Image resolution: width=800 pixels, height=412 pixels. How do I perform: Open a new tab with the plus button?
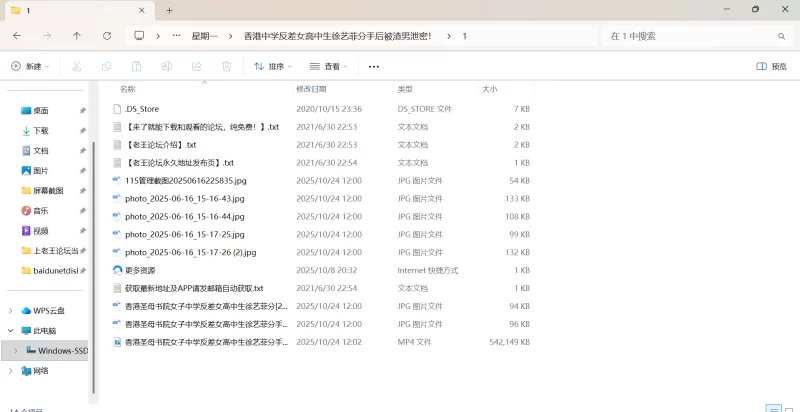[169, 10]
